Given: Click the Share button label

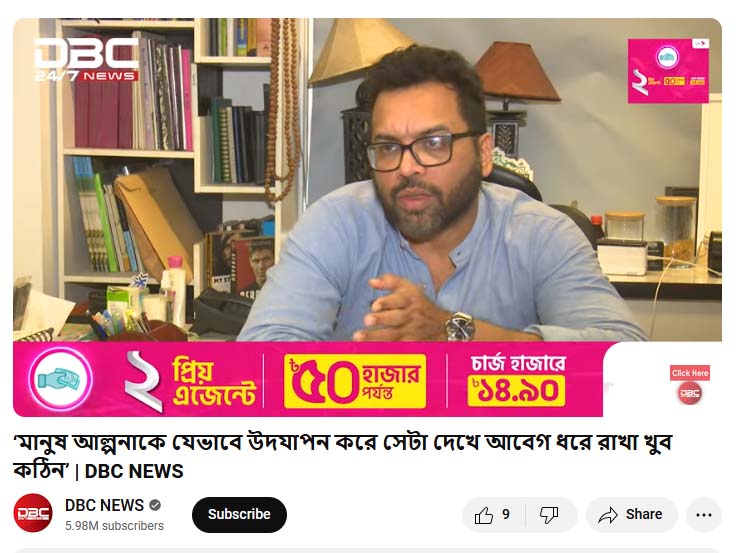Looking at the screenshot, I should tap(644, 514).
